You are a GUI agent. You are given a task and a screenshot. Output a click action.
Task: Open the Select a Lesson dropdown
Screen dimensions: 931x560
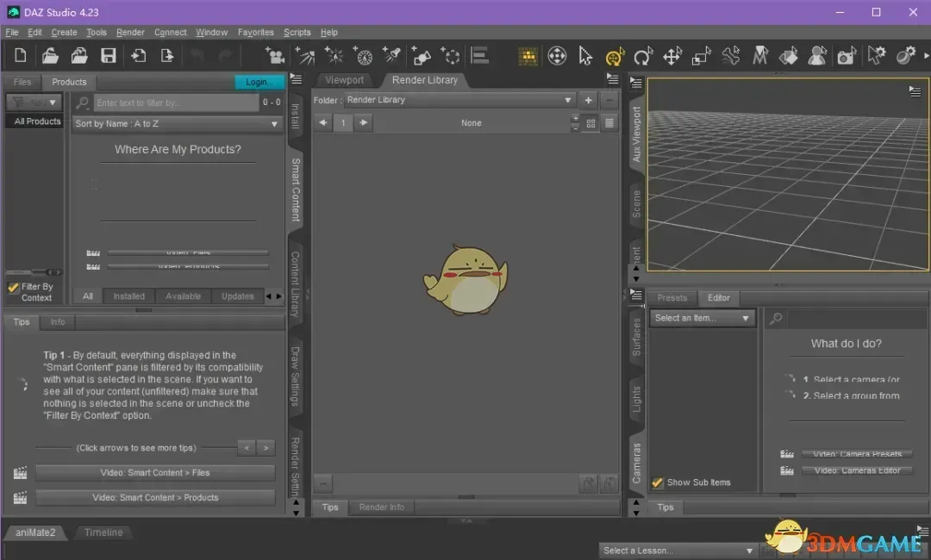(678, 550)
